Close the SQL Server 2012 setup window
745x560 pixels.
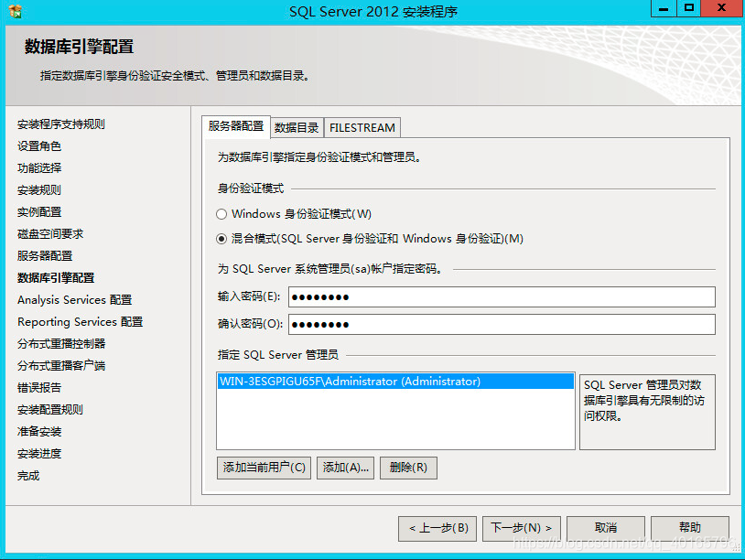(x=721, y=8)
